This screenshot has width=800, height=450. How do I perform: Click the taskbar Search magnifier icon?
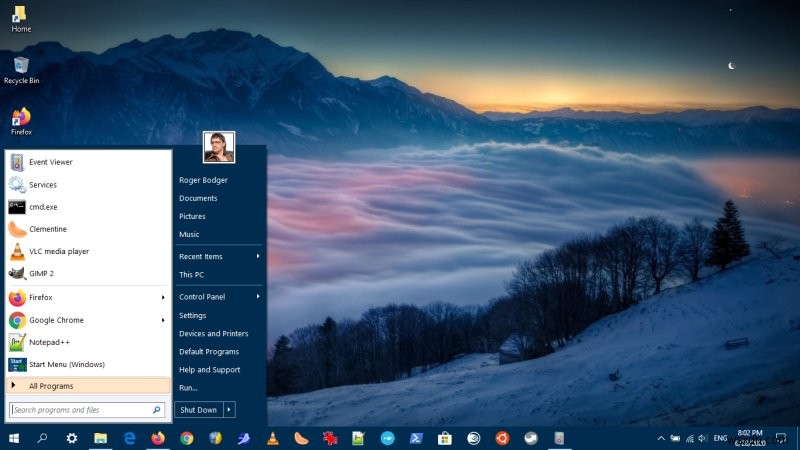click(42, 438)
